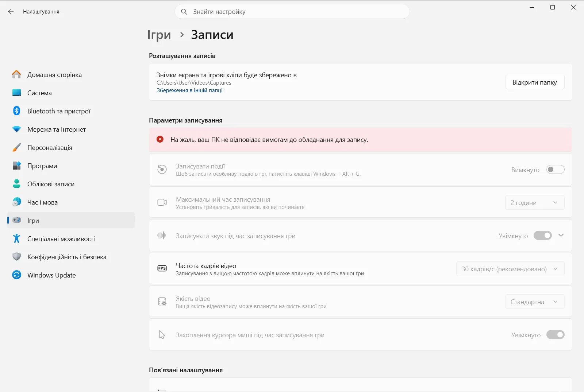Viewport: 584px width, 392px height.
Task: Select Система in the sidebar
Action: [71, 93]
